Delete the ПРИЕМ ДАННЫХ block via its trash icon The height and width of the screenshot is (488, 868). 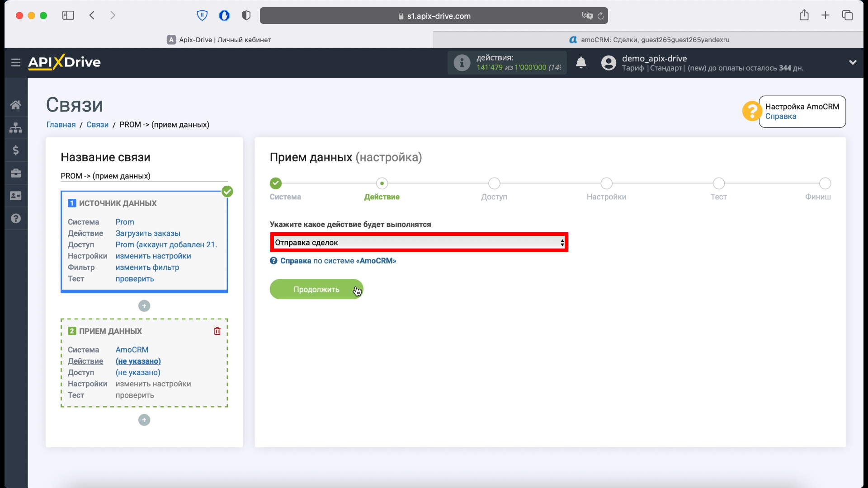click(217, 331)
